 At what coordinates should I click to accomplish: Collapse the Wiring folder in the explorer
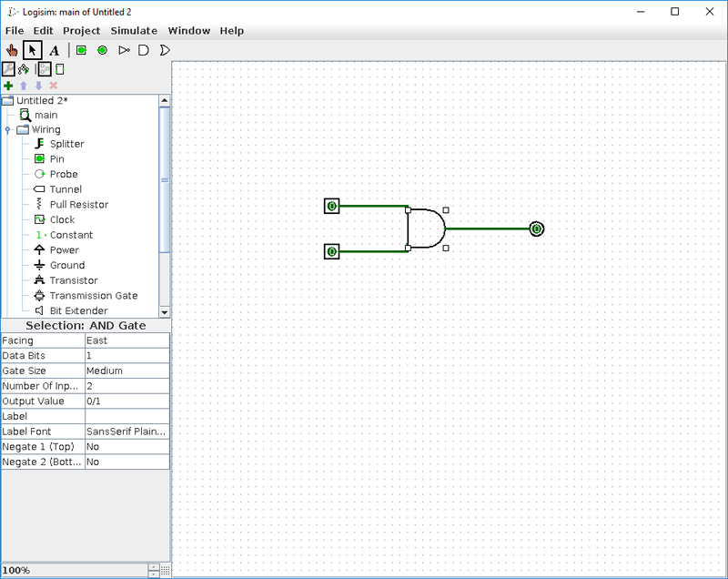8,129
